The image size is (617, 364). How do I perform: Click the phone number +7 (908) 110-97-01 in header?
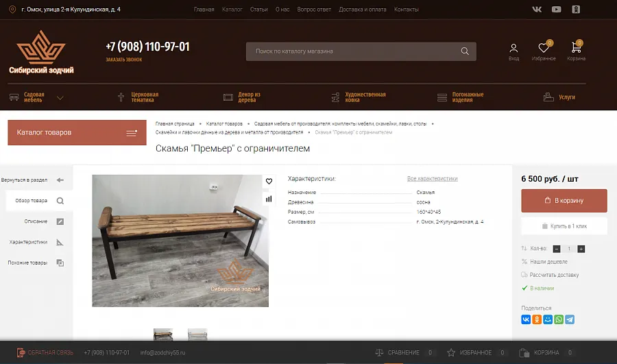[x=147, y=47]
